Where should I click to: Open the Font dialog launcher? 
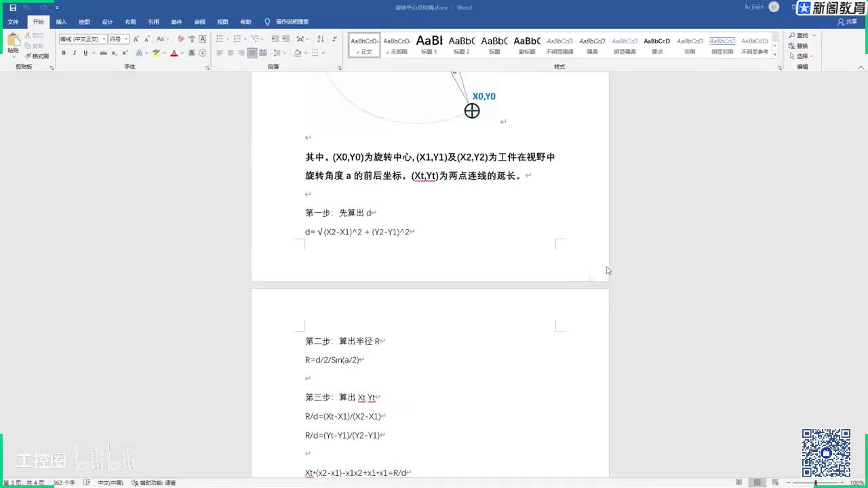coord(208,68)
